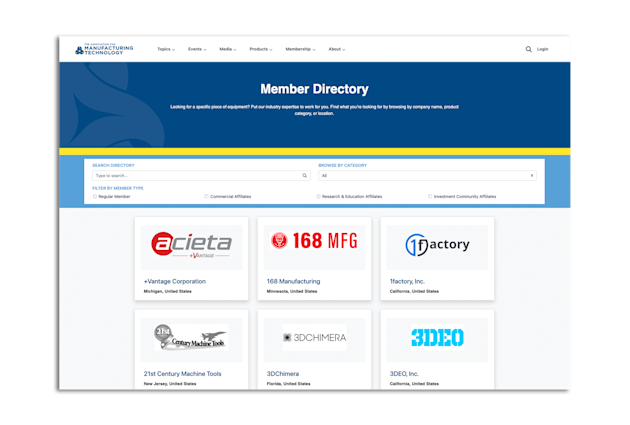Open the 1factory, Inc. link
Viewport: 630px width, 425px height.
[407, 281]
